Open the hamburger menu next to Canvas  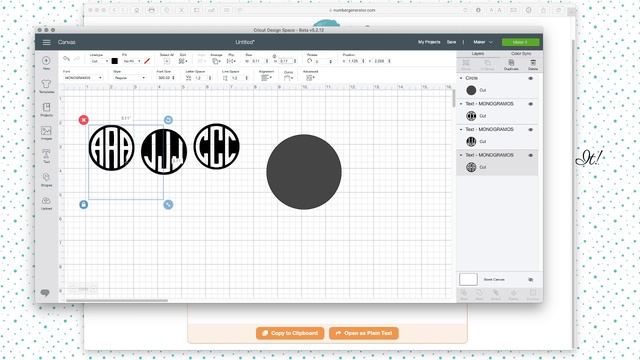(47, 42)
